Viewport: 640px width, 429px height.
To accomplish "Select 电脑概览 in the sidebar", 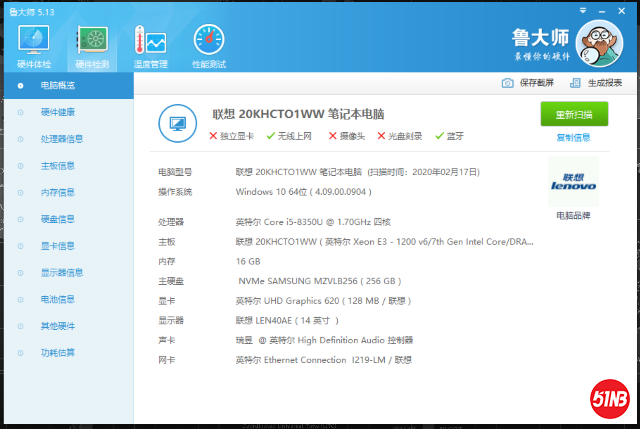I will tap(57, 85).
